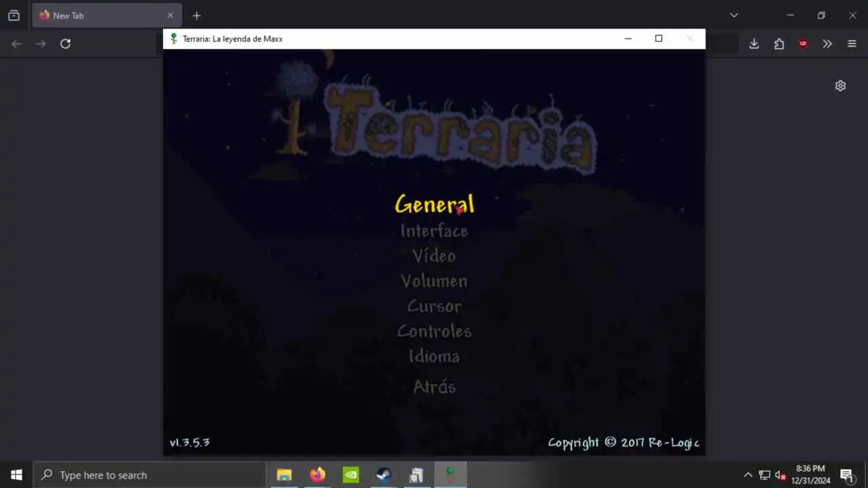Open the General settings menu
The width and height of the screenshot is (868, 488).
pyautogui.click(x=434, y=204)
